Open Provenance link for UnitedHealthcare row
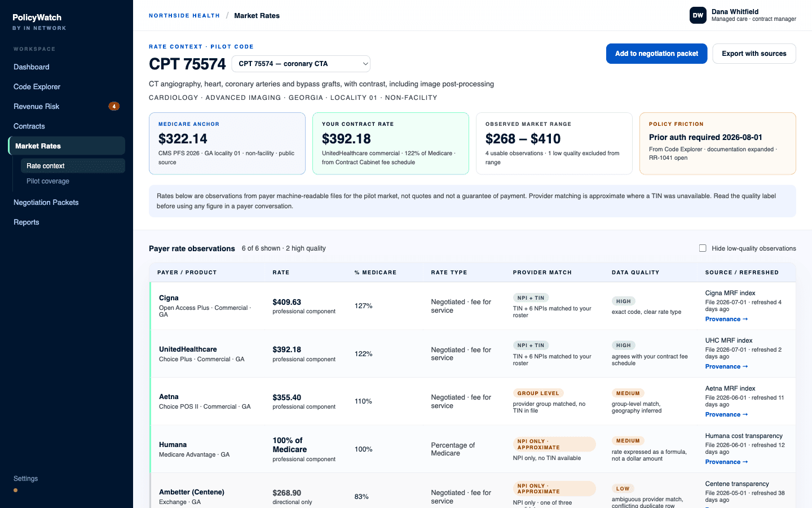The image size is (812, 508). coord(726,366)
